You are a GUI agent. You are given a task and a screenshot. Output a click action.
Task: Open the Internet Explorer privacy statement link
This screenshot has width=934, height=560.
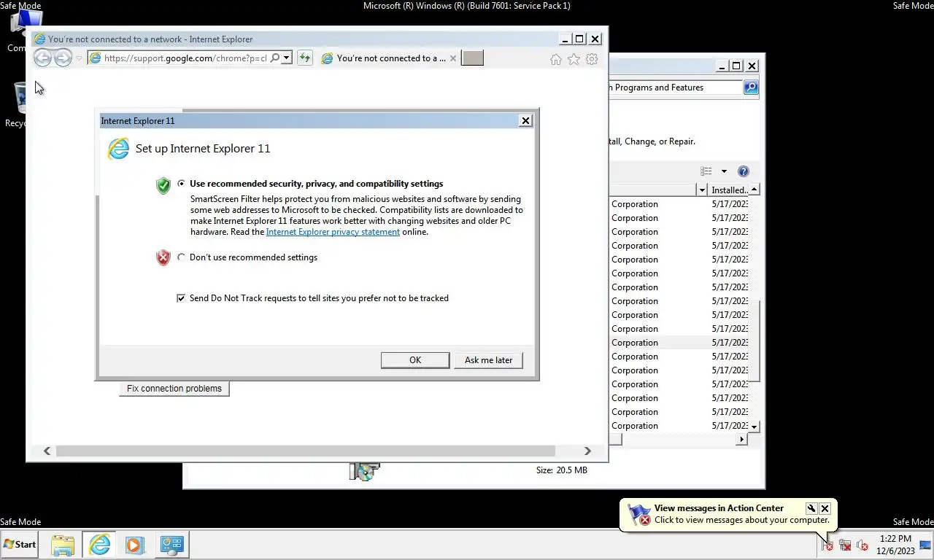pyautogui.click(x=333, y=232)
